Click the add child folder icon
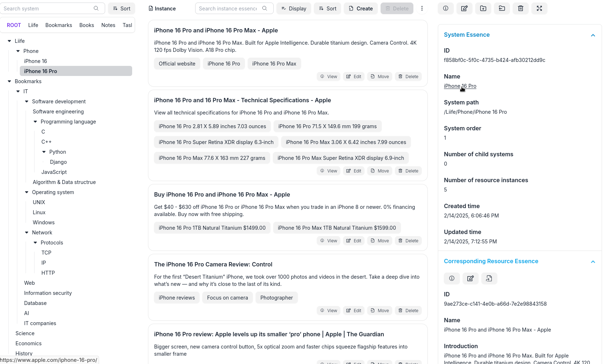Image resolution: width=606 pixels, height=364 pixels. 483,8
